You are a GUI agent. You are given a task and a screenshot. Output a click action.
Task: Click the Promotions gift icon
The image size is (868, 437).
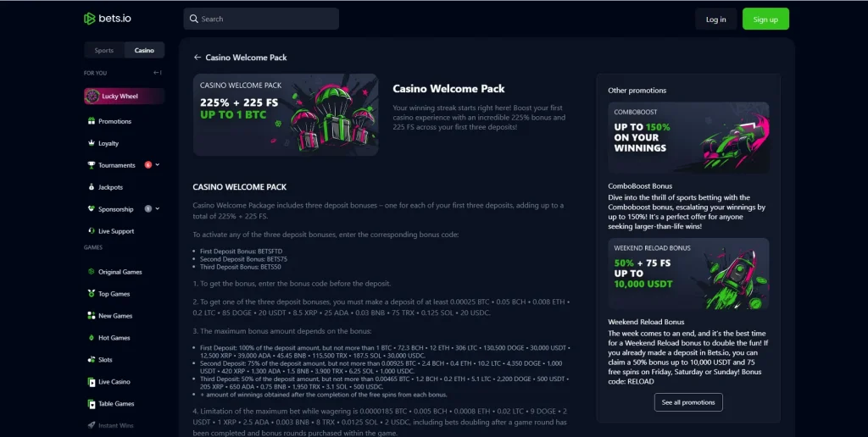click(x=92, y=120)
